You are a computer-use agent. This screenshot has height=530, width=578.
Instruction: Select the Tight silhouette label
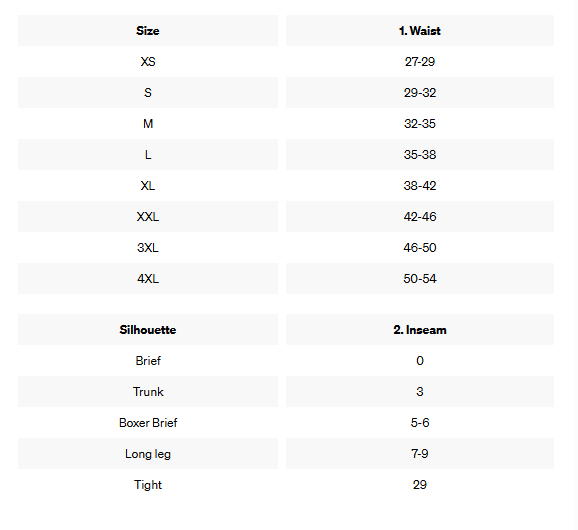pos(148,484)
